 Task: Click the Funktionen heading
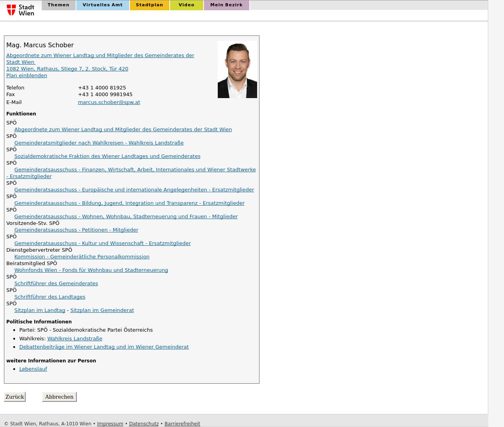click(21, 113)
